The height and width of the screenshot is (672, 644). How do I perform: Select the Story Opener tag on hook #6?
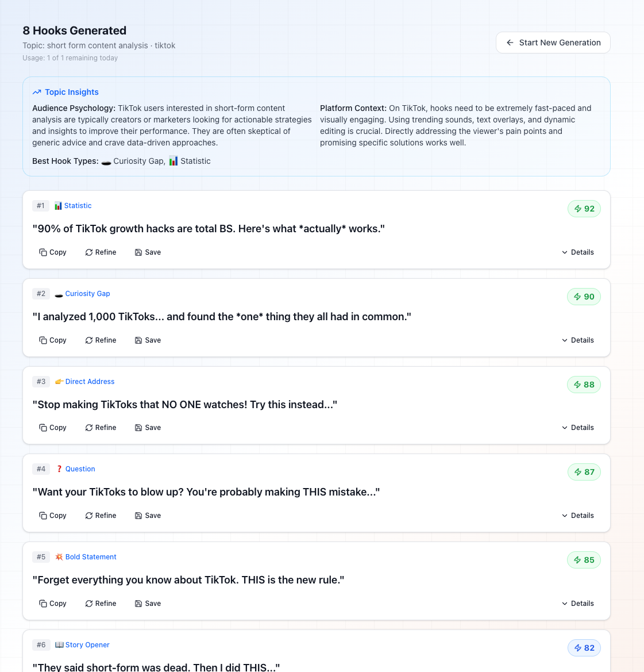click(x=82, y=645)
